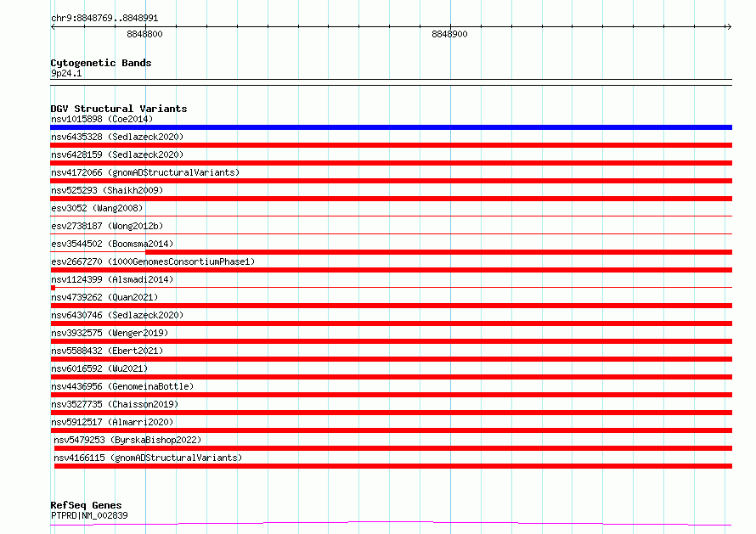Select variant nsv6430746 (Sedlazeck2020) label
Image resolution: width=756 pixels, height=534 pixels.
click(x=117, y=315)
